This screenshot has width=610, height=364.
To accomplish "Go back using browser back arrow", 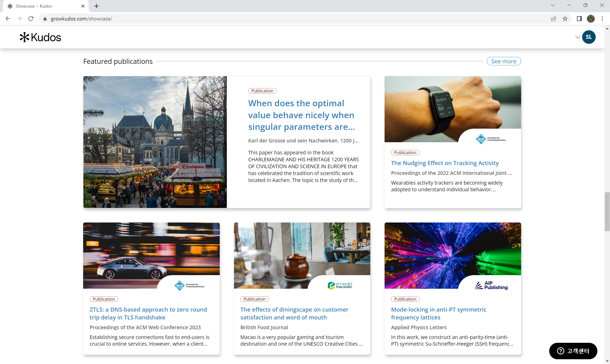I will (x=8, y=19).
